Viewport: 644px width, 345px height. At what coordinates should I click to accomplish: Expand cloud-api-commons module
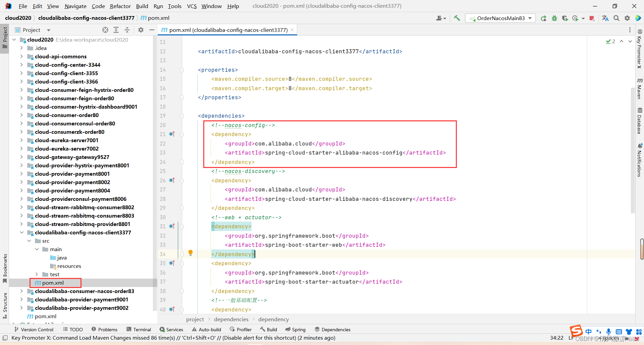(x=21, y=56)
